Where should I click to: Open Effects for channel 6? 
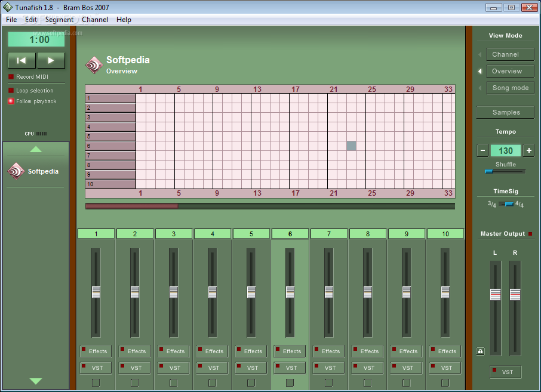pos(290,351)
